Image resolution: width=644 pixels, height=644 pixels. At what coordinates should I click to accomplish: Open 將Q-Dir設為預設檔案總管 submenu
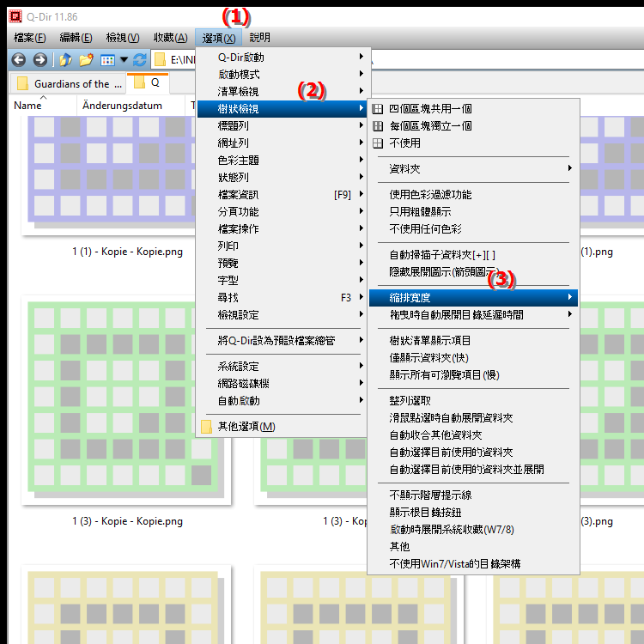click(x=283, y=341)
